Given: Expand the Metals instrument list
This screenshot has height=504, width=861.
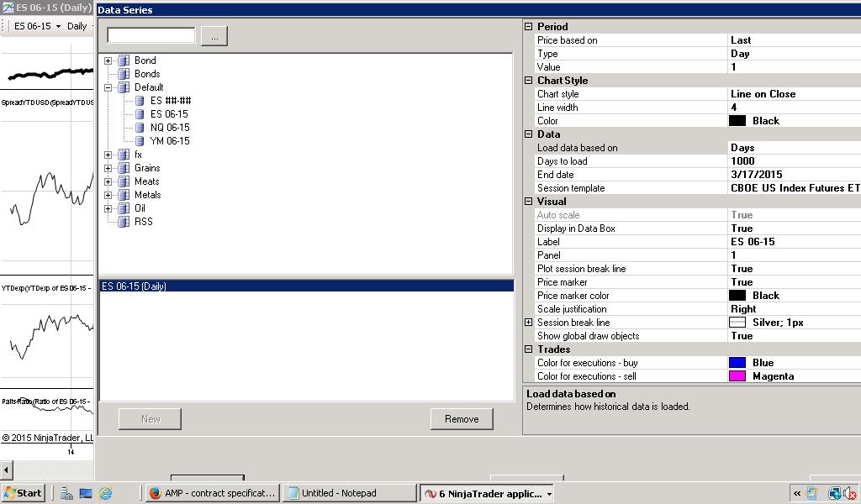Looking at the screenshot, I should (x=108, y=195).
